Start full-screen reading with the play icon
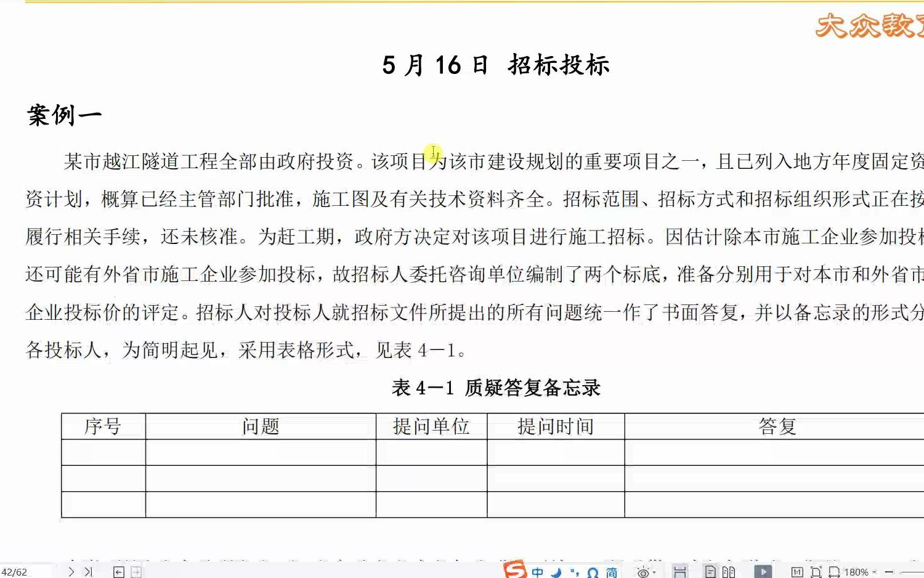 [x=763, y=571]
